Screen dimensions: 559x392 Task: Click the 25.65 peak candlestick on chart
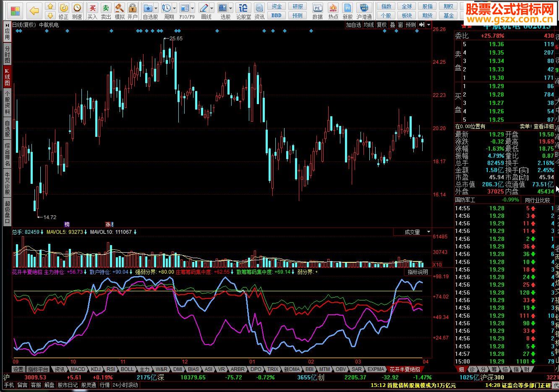point(164,52)
